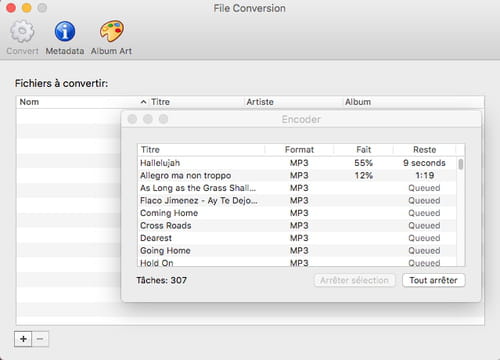Click the Encoder Format column header
Image resolution: width=500 pixels, height=360 pixels.
click(x=299, y=150)
